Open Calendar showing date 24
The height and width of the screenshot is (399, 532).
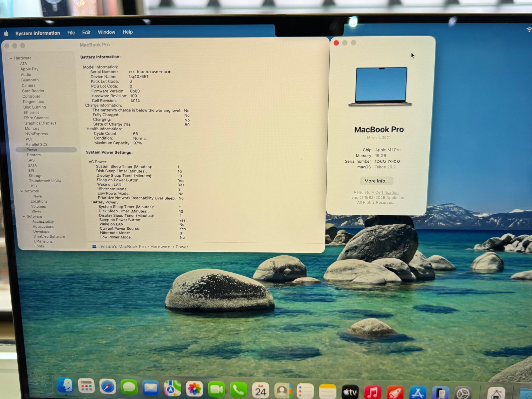pyautogui.click(x=260, y=390)
